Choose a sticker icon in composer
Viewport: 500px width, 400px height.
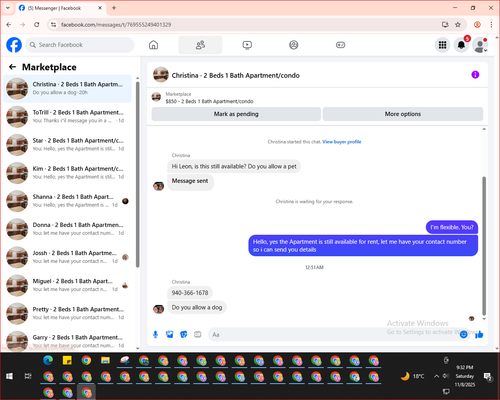coord(184,334)
